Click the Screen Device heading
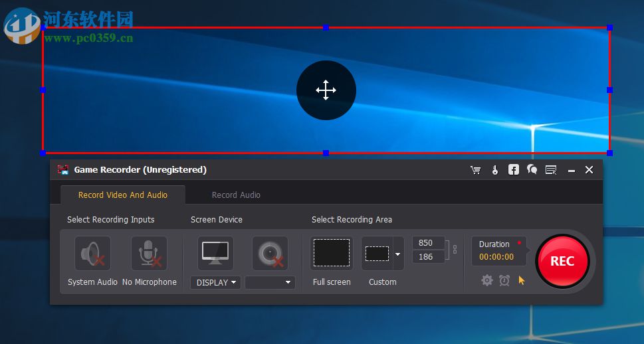The height and width of the screenshot is (344, 644). point(217,220)
